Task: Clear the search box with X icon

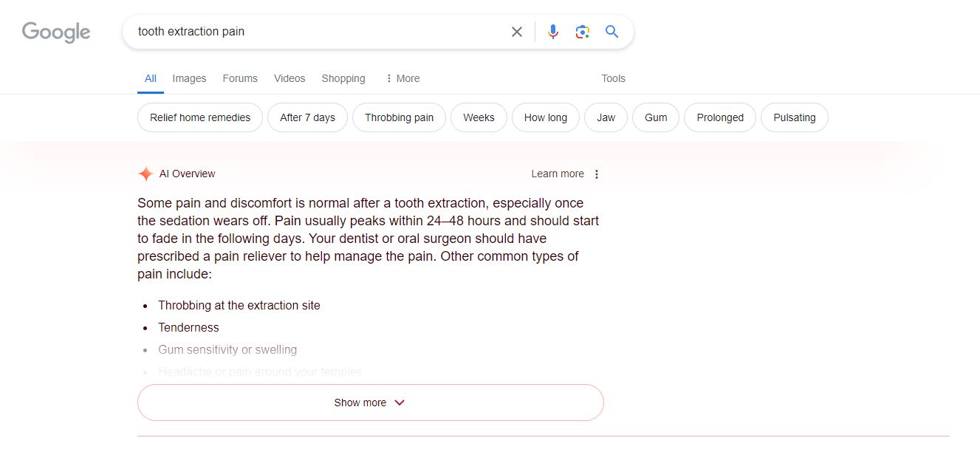Action: (517, 32)
